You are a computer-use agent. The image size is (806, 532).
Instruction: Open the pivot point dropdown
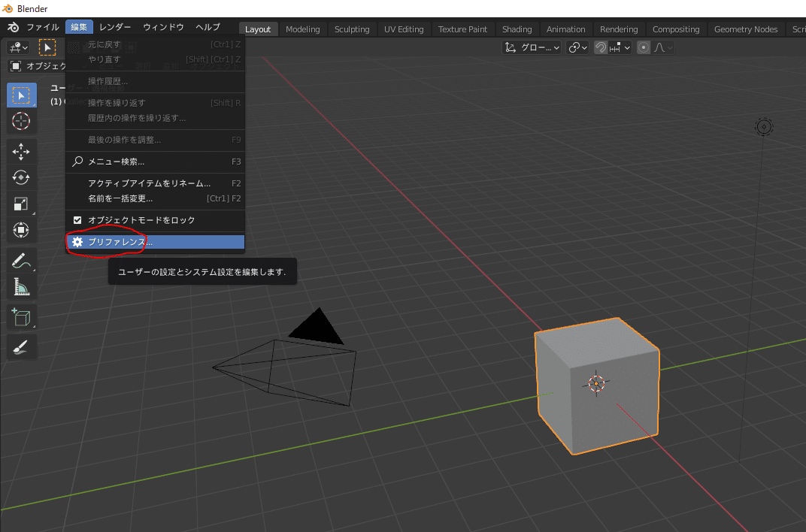[x=577, y=48]
